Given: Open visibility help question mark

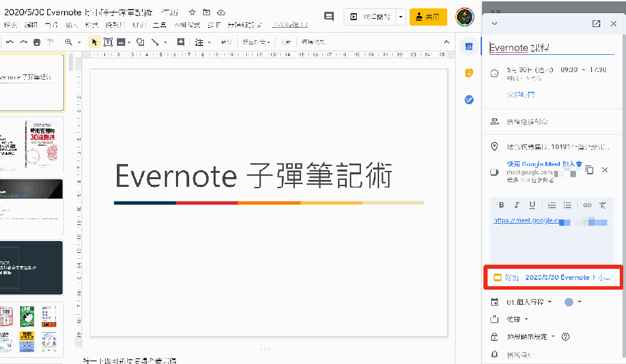Looking at the screenshot, I should (565, 336).
